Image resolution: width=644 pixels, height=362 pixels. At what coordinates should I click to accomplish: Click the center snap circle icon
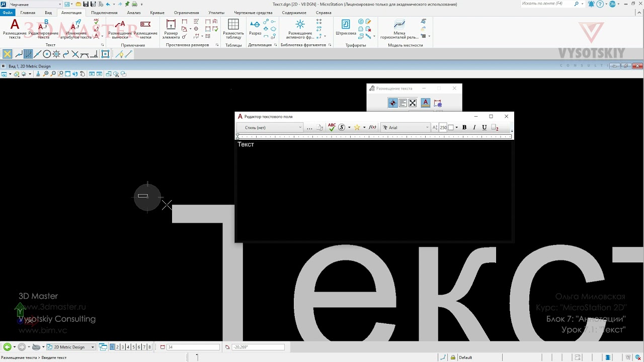47,54
